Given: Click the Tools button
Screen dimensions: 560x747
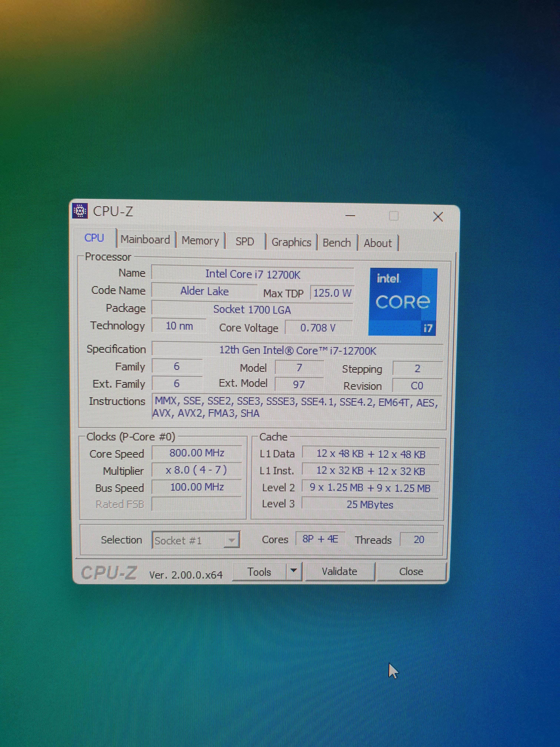Looking at the screenshot, I should 259,572.
